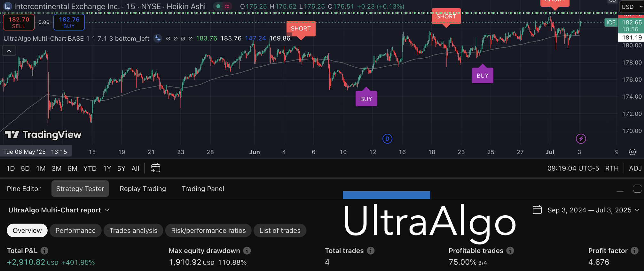
Task: Click the info icon next to Total P&L
Action: [x=44, y=250]
